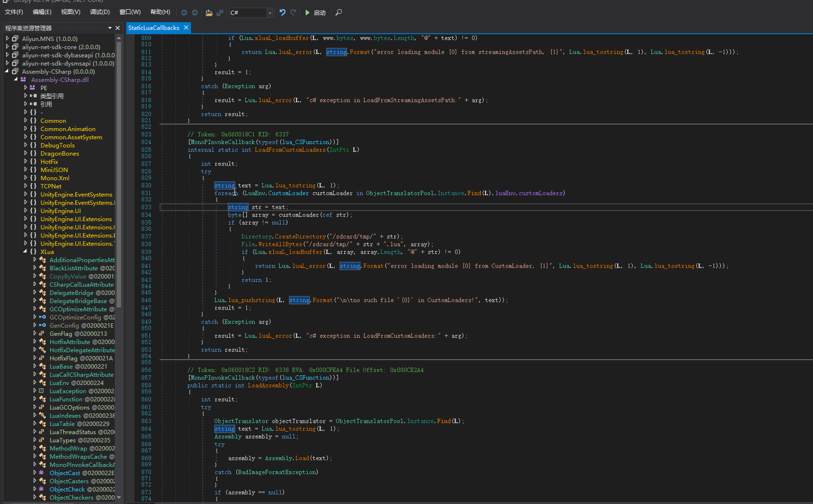Click the ObjectCast delegate icon
This screenshot has height=504, width=813.
pos(41,473)
